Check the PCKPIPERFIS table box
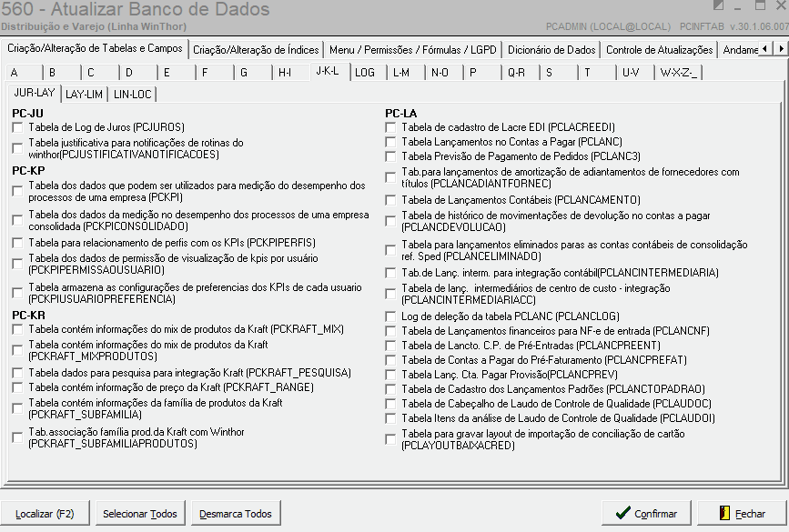Image resolution: width=789 pixels, height=532 pixels. [x=17, y=243]
